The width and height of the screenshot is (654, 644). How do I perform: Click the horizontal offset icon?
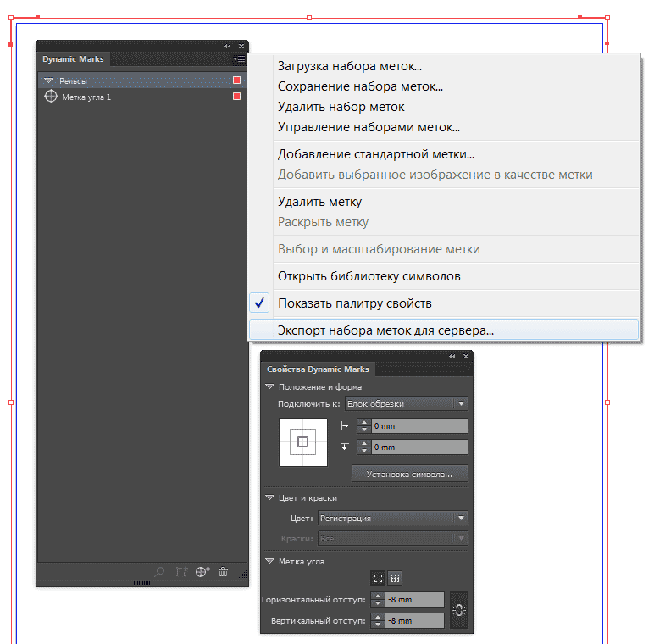[345, 425]
